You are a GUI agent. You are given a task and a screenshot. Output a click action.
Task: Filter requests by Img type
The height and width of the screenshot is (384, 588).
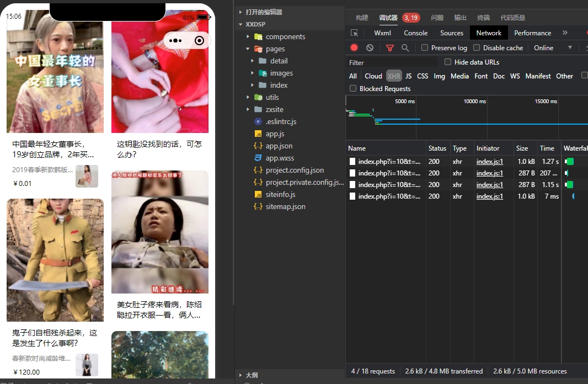click(x=439, y=76)
